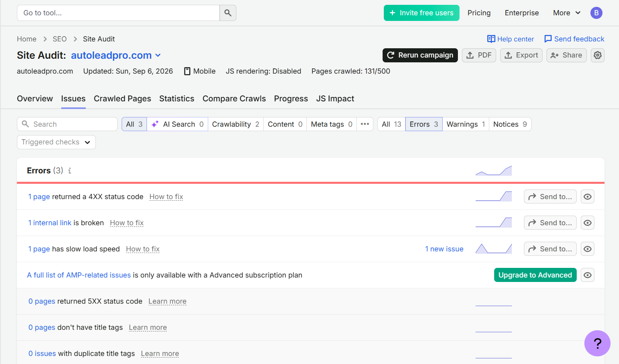619x364 pixels.
Task: Click Send to for slow load speed issue
Action: 550,249
